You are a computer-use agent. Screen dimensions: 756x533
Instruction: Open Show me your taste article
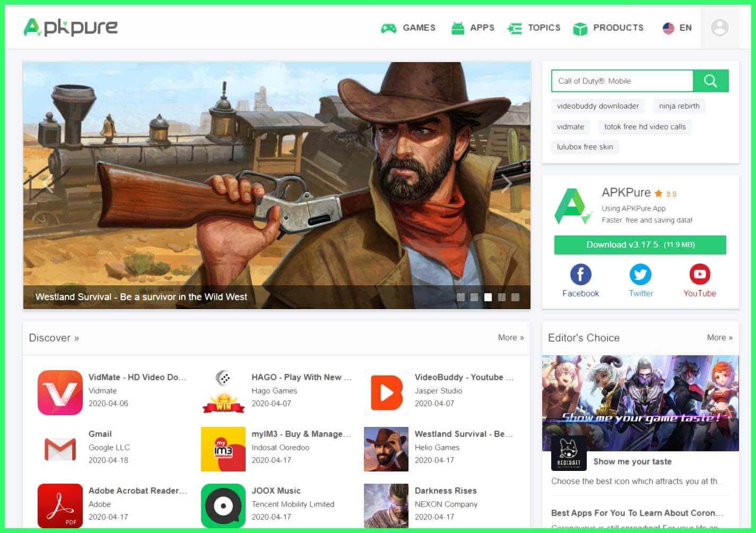632,461
